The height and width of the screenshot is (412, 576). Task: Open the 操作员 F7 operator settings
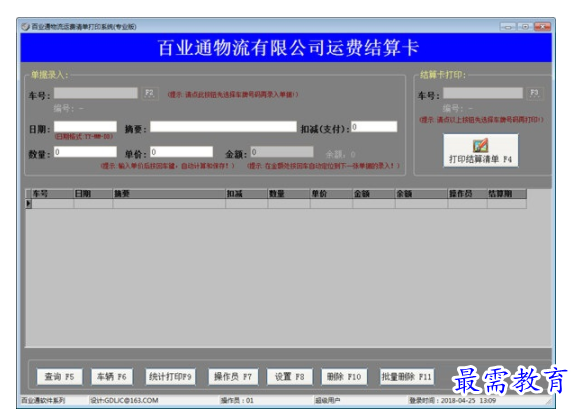pyautogui.click(x=233, y=377)
